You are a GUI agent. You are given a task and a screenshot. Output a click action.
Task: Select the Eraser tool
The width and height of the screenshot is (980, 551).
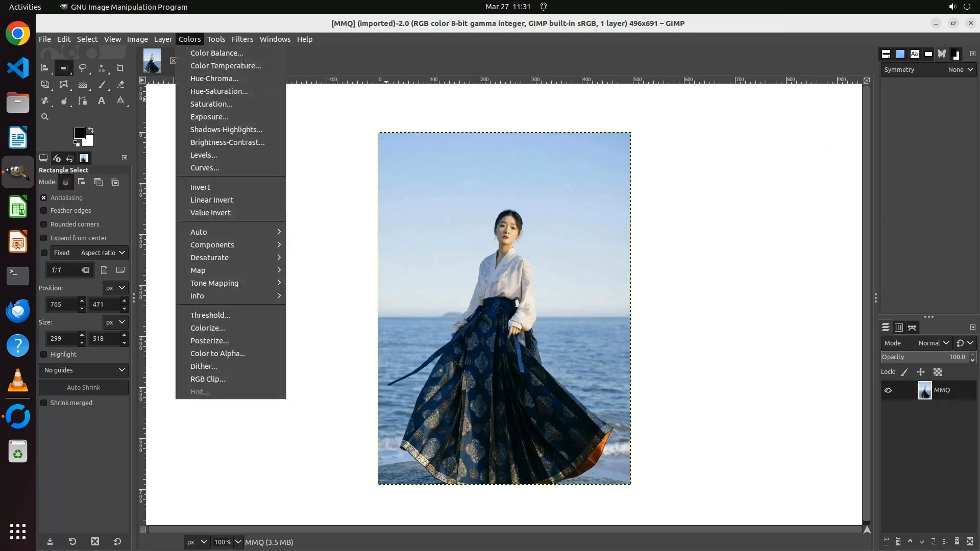coord(120,85)
